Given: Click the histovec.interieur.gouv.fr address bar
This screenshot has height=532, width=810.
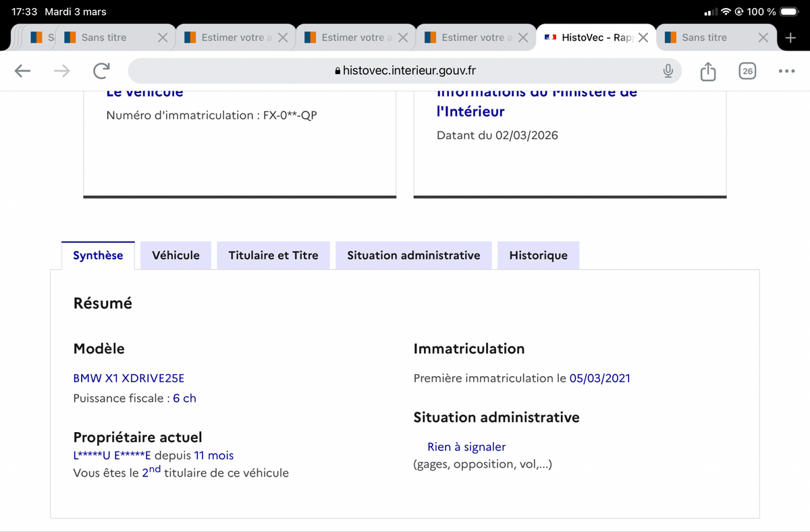Looking at the screenshot, I should tap(405, 71).
